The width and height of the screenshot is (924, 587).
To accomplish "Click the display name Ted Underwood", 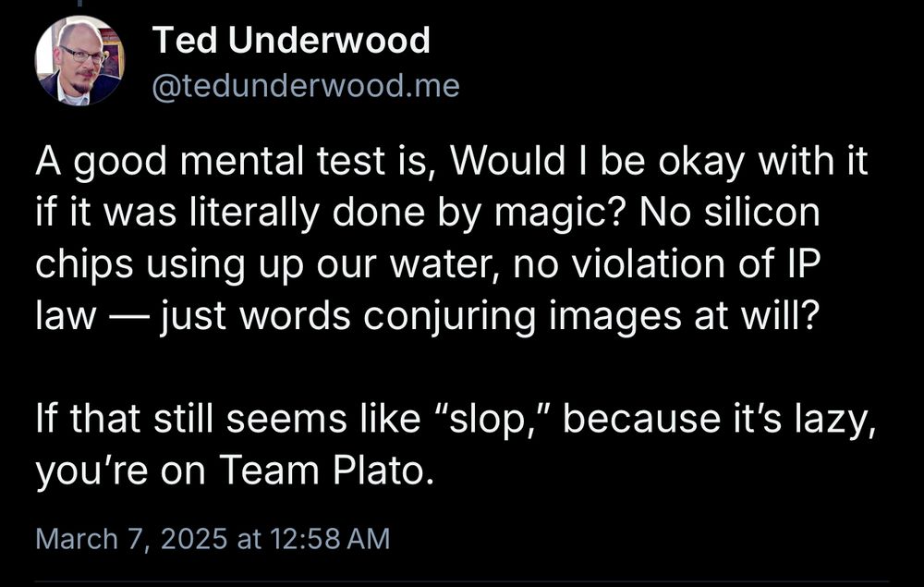I will 291,40.
